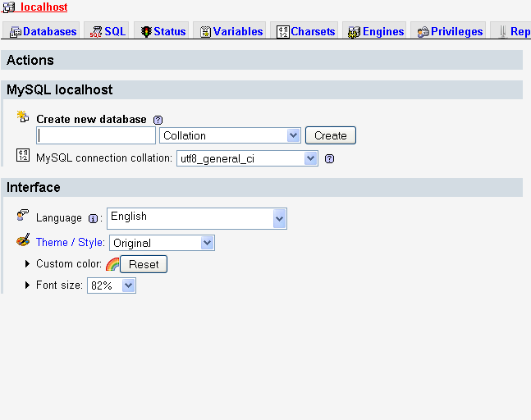Open the Collation dropdown for new database

tap(230, 135)
